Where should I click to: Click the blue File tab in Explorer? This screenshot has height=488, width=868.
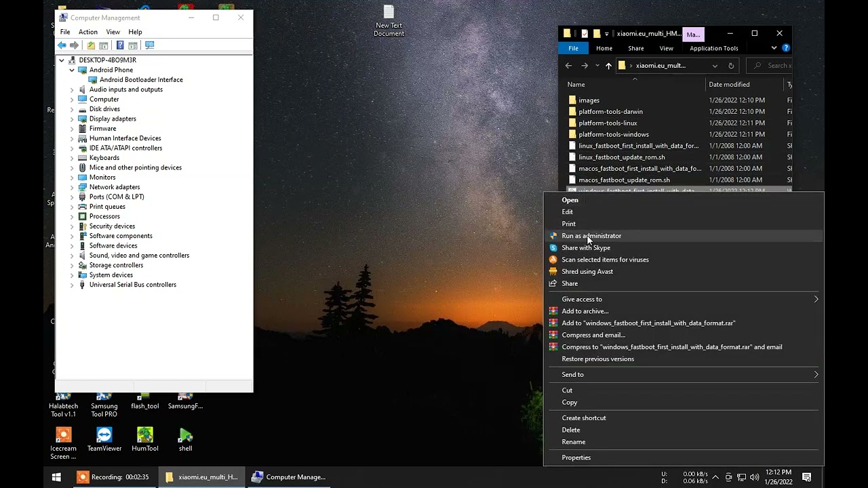(573, 48)
